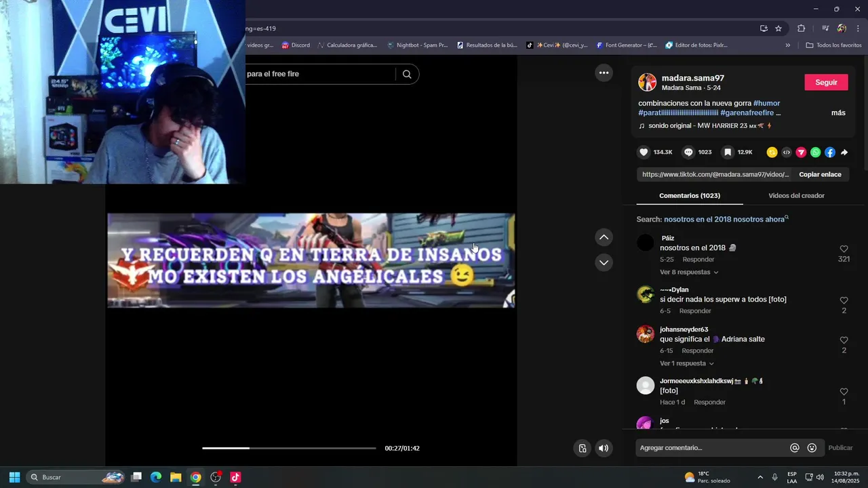Insert a mention with the @ icon

795,448
